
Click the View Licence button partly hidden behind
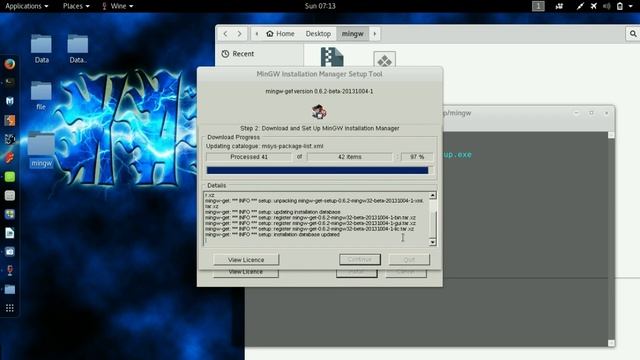pyautogui.click(x=246, y=273)
